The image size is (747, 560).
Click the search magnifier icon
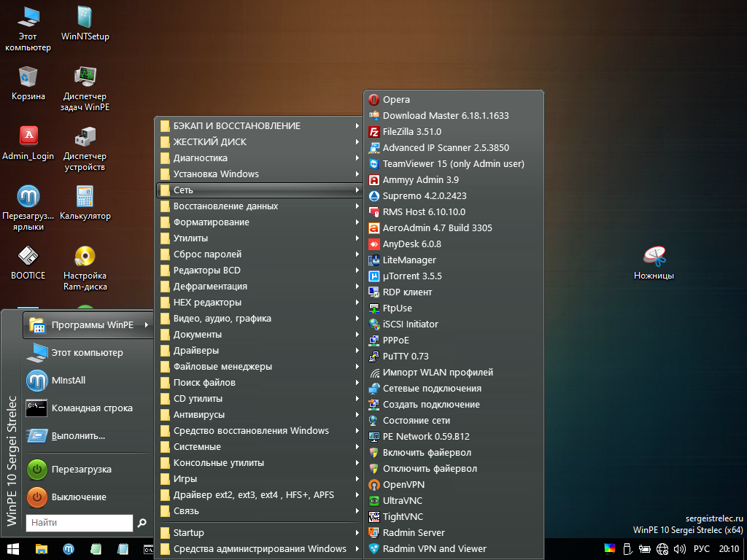[x=142, y=523]
